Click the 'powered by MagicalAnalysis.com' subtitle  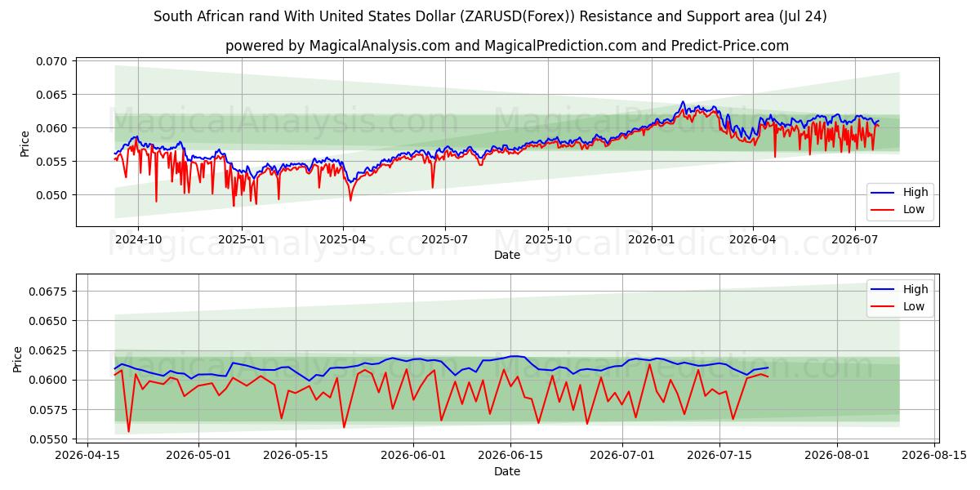click(507, 46)
